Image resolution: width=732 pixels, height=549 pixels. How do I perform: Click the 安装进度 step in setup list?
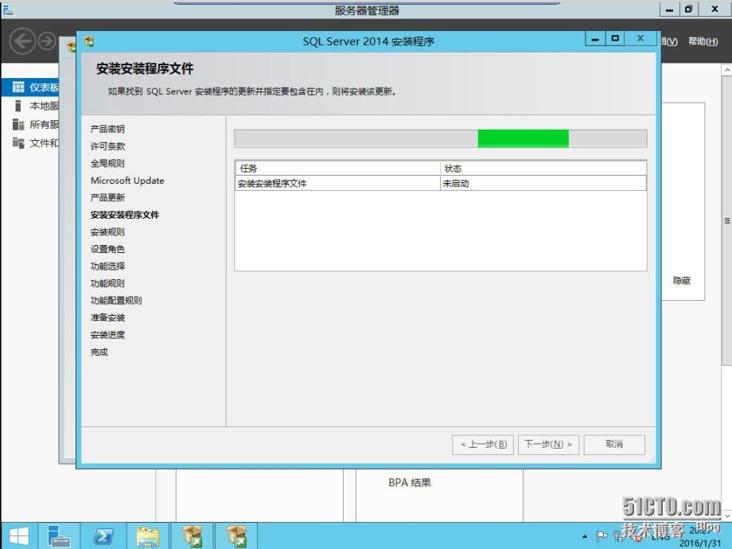(107, 335)
